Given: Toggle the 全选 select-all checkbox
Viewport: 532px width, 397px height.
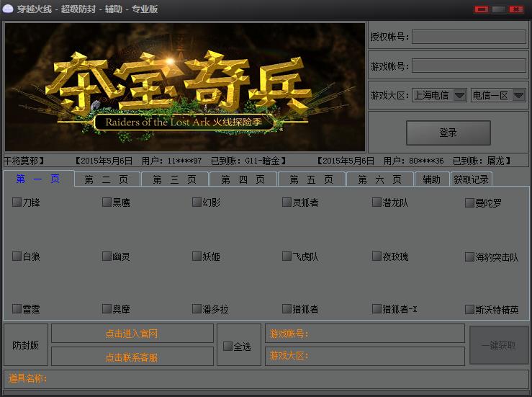Looking at the screenshot, I should tap(227, 346).
